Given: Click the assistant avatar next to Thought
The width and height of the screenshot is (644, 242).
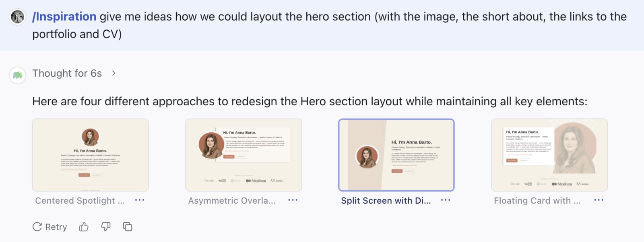Looking at the screenshot, I should pos(18,75).
